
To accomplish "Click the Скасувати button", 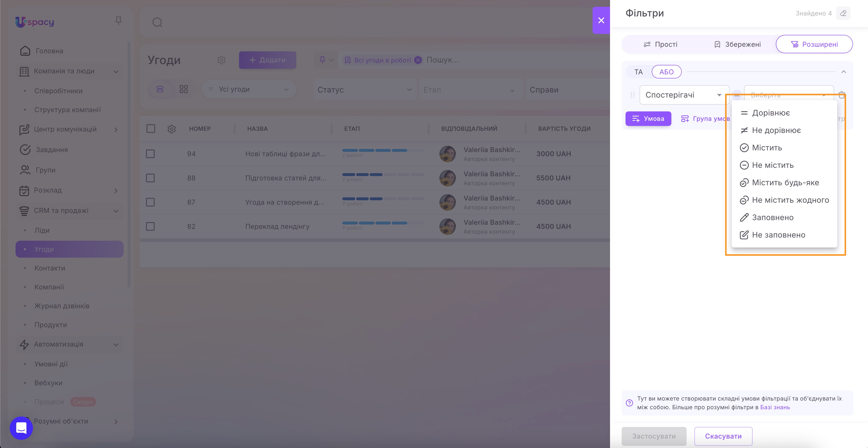I will click(723, 436).
